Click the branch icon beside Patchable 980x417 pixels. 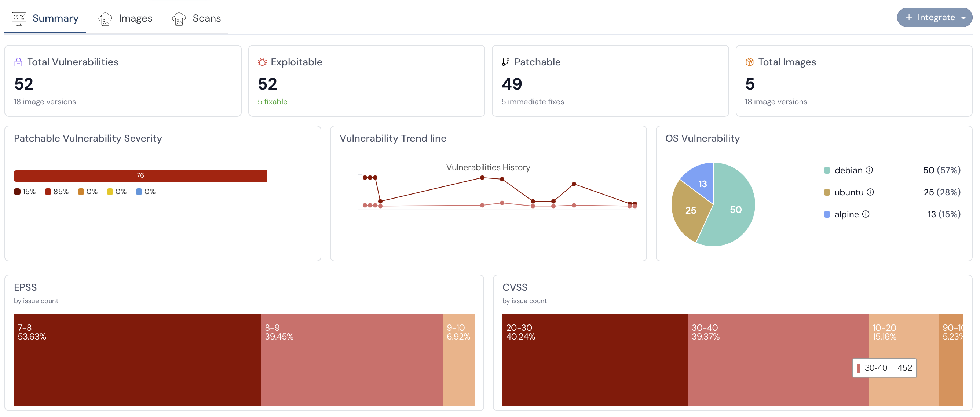[x=506, y=62]
